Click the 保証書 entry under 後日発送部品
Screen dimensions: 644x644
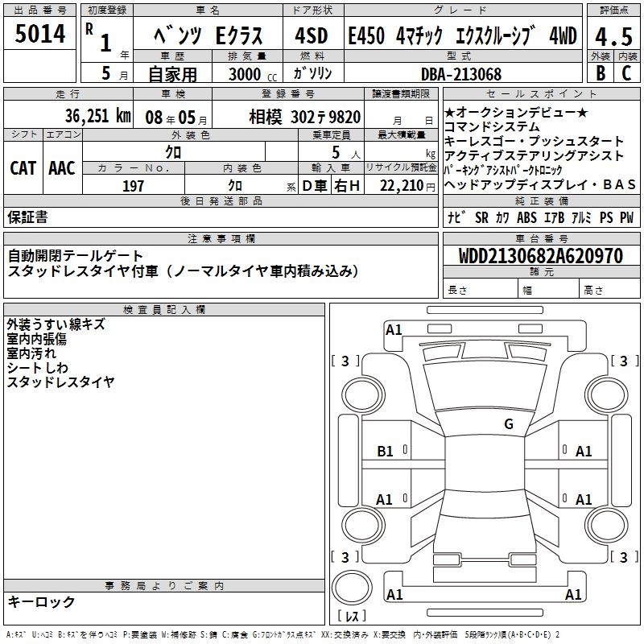(x=28, y=217)
